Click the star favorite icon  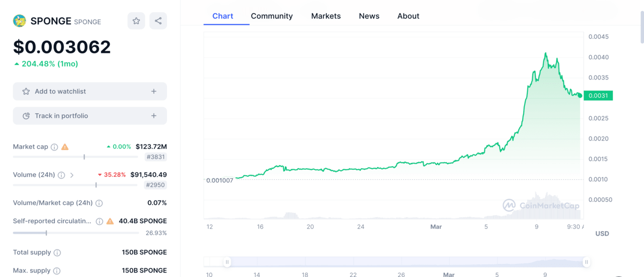[x=136, y=21]
